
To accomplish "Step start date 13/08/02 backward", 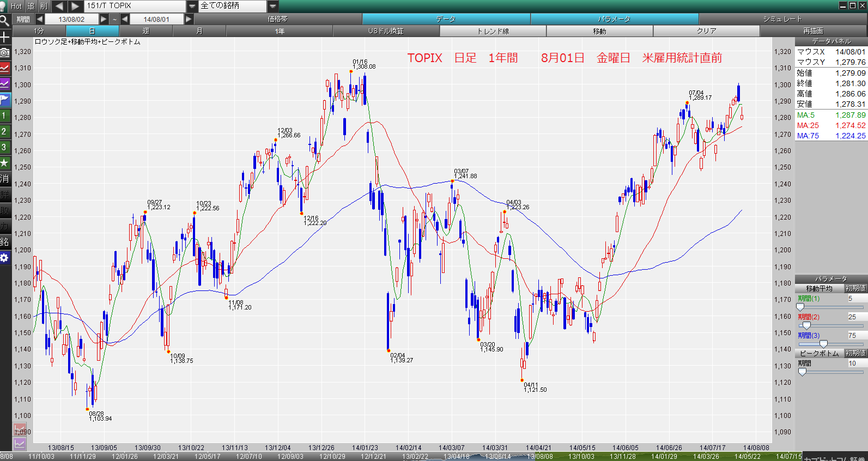I will pos(39,19).
